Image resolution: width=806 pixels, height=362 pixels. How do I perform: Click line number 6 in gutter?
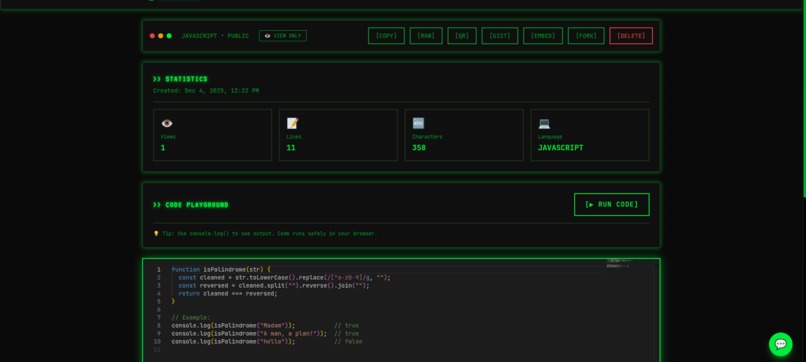tap(159, 310)
